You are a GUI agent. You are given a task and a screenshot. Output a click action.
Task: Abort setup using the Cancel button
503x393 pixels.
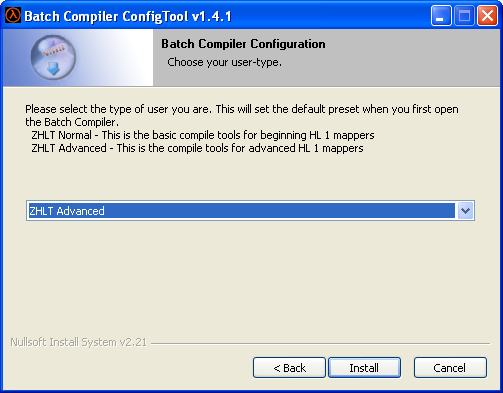click(450, 368)
